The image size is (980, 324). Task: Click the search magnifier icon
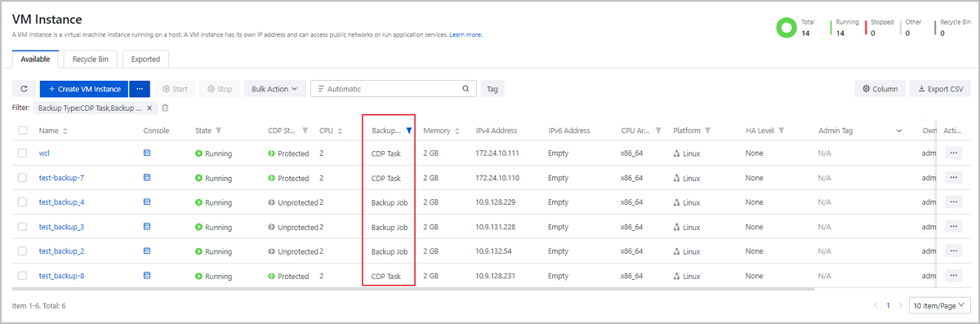(466, 89)
